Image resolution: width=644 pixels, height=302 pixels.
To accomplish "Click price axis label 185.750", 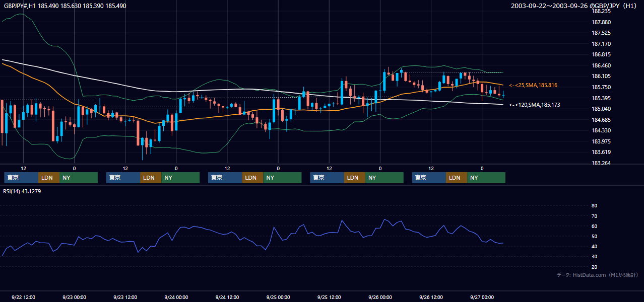I will (x=601, y=87).
